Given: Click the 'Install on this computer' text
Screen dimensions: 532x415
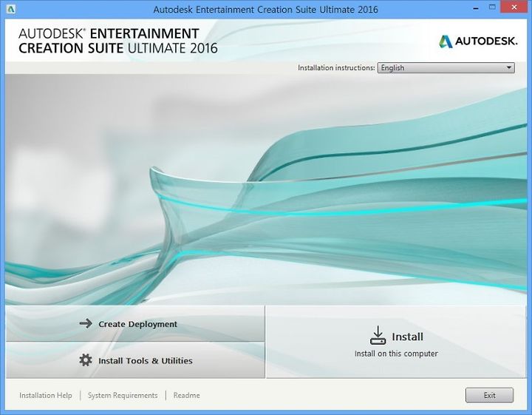Looking at the screenshot, I should coord(396,354).
